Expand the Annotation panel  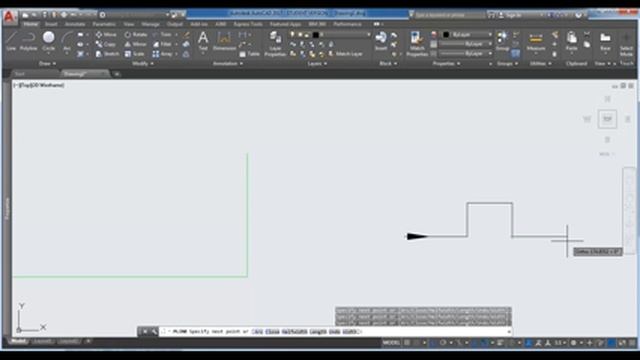tap(228, 64)
